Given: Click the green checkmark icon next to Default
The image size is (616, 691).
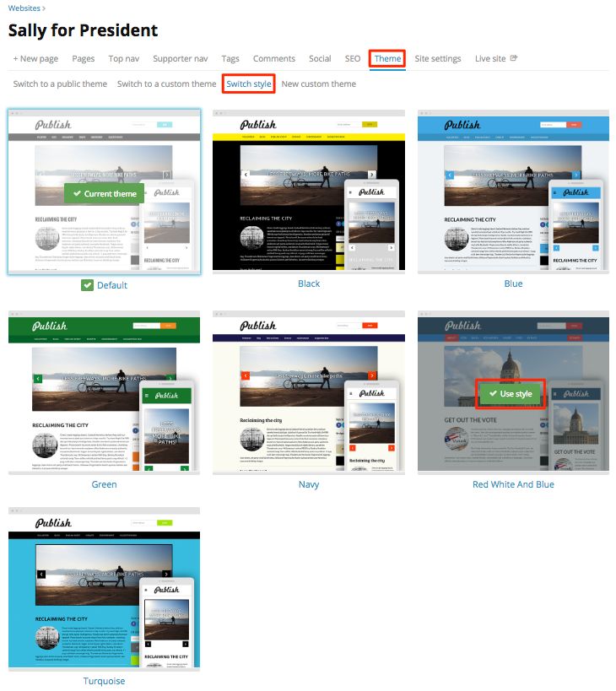Looking at the screenshot, I should (87, 285).
